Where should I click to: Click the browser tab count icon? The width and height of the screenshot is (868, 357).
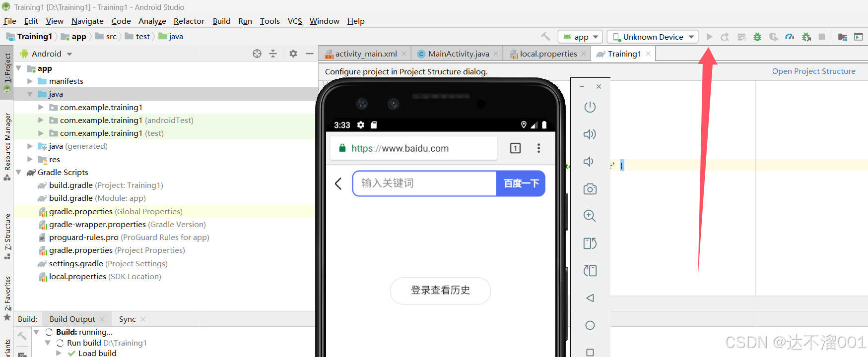pyautogui.click(x=515, y=148)
